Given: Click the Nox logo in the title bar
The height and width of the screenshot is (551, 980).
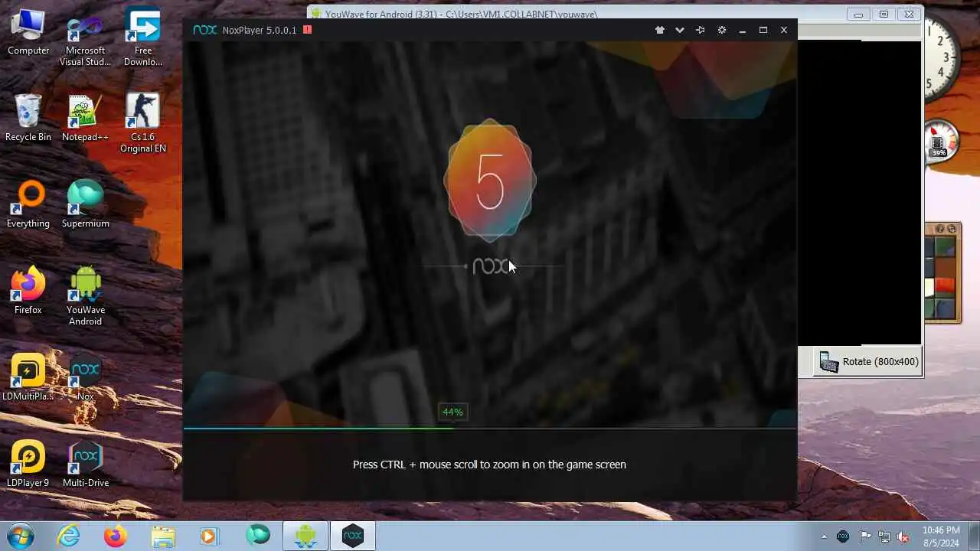Looking at the screenshot, I should click(204, 30).
